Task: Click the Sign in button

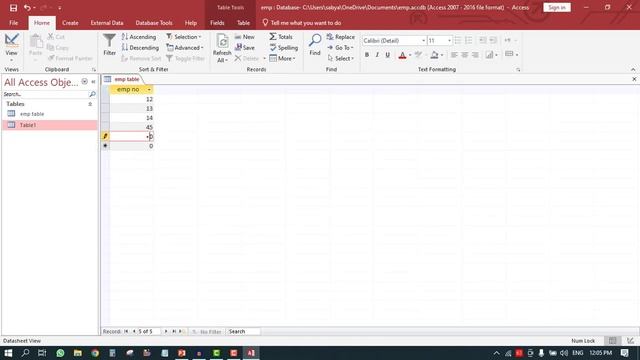Action: pos(557,7)
